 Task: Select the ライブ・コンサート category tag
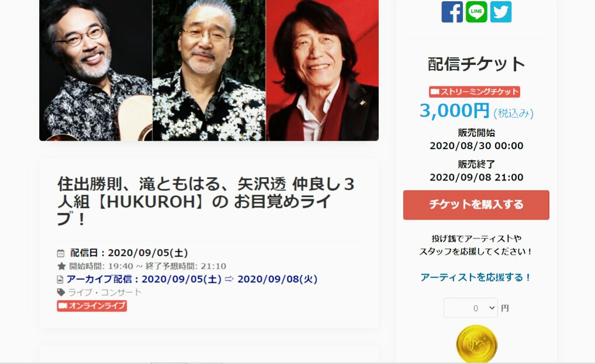(105, 292)
